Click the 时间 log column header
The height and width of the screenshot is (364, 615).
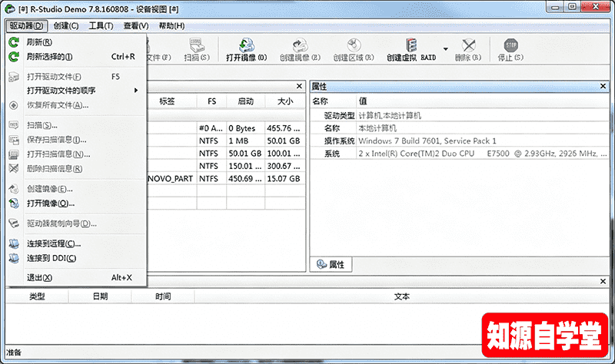coord(163,296)
